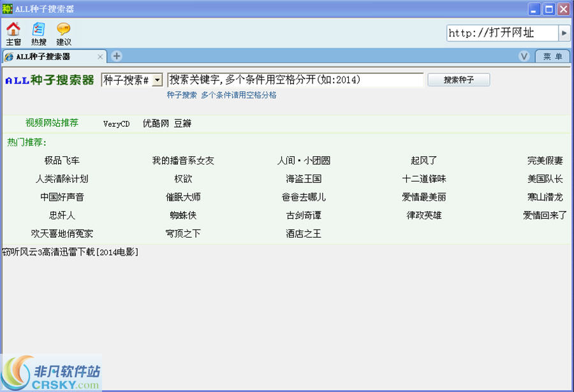Click 爸爸去哪儿 recommendation
This screenshot has height=392, width=574.
tap(304, 197)
